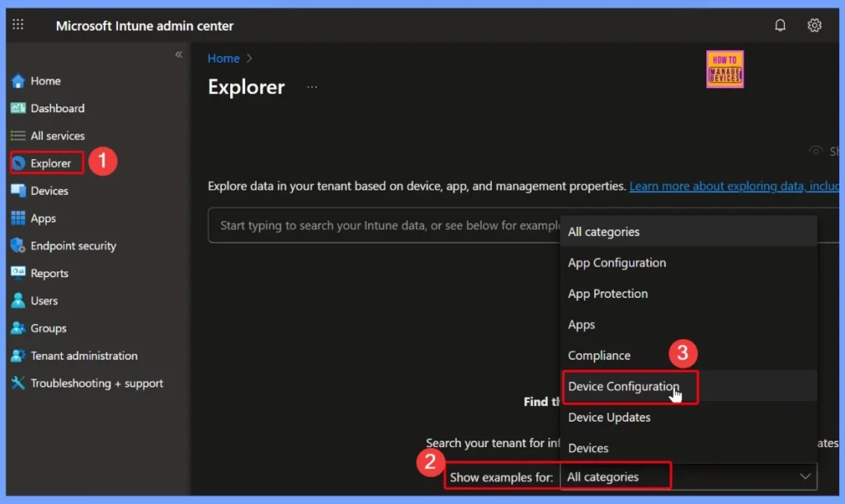The height and width of the screenshot is (504, 845).
Task: Choose Compliance category
Action: pos(688,356)
